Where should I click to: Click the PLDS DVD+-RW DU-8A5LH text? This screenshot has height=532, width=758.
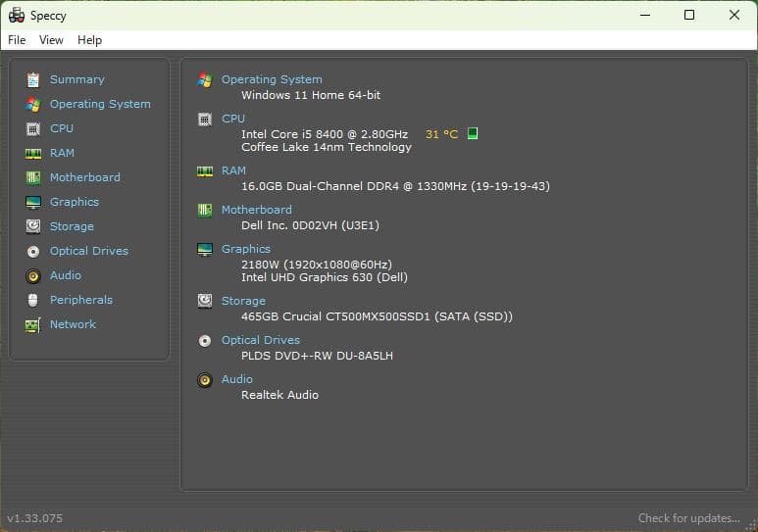click(x=317, y=356)
